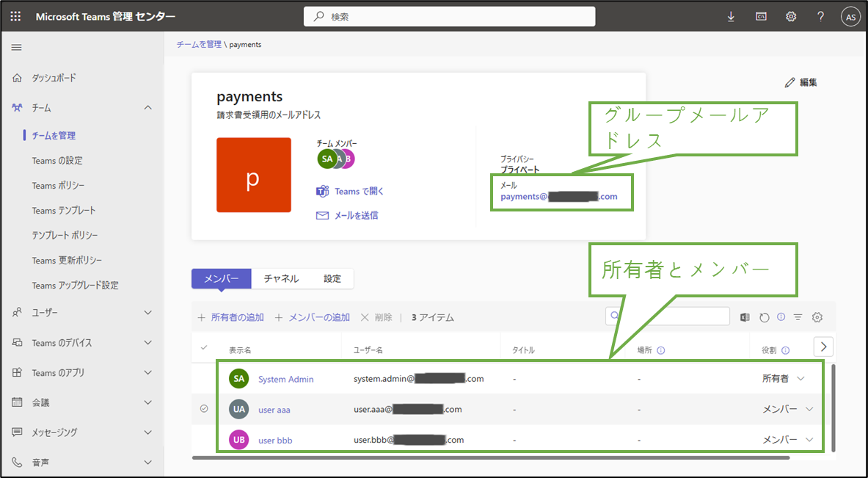Click the info icon beside 場所 column

pos(660,351)
